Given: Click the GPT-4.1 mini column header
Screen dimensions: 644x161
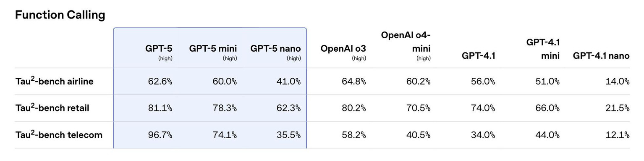Looking at the screenshot, I should click(x=543, y=49).
